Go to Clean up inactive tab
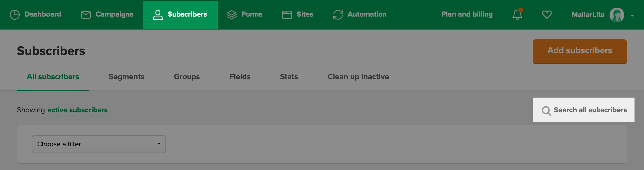This screenshot has width=644, height=170. pos(358,77)
